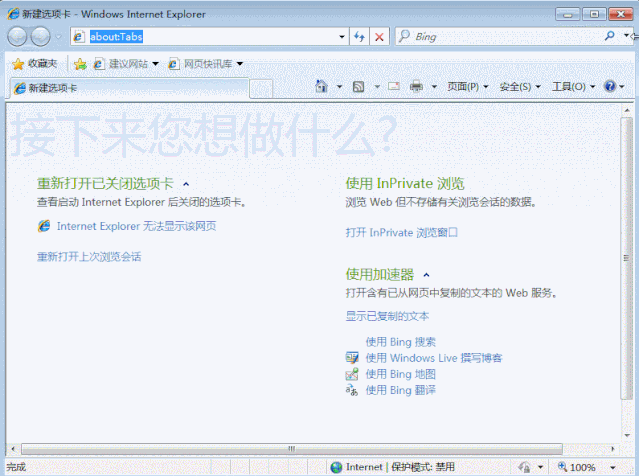Expand print options dropdown arrow
The height and width of the screenshot is (476, 639).
pos(434,86)
